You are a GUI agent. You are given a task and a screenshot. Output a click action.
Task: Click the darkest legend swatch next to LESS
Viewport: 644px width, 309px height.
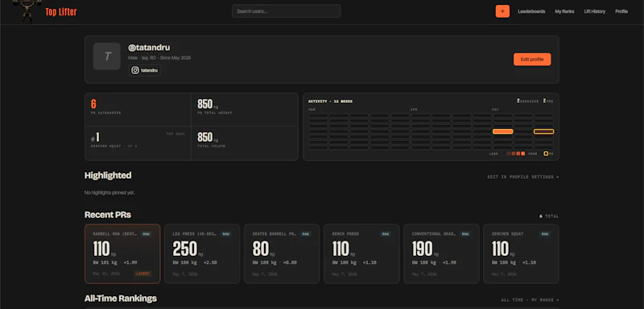click(504, 154)
